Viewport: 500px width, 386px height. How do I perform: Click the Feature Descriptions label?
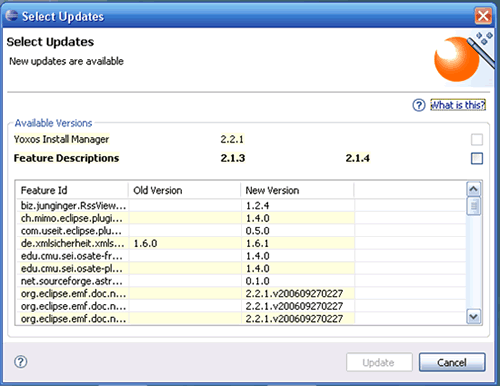66,158
